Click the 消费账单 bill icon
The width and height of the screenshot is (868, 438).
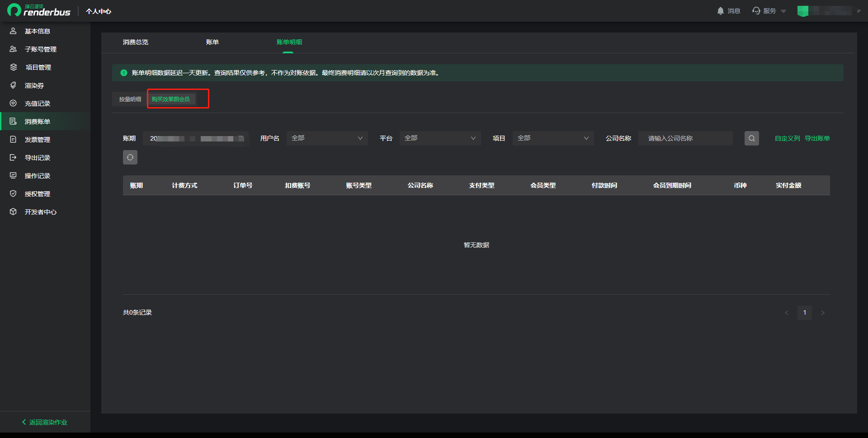13,121
